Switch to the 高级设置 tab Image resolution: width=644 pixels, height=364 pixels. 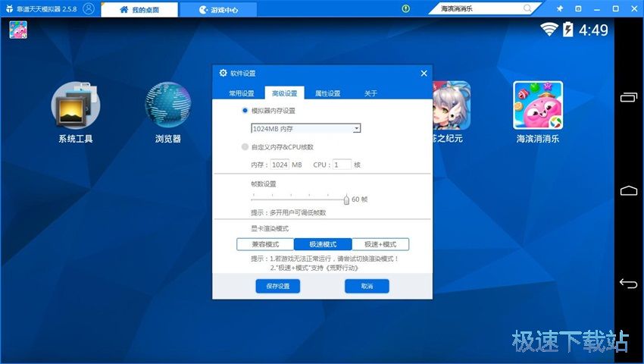284,93
